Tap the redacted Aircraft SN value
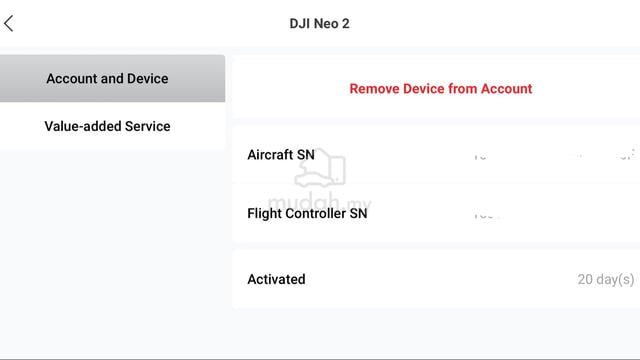This screenshot has width=640, height=360. coord(554,155)
